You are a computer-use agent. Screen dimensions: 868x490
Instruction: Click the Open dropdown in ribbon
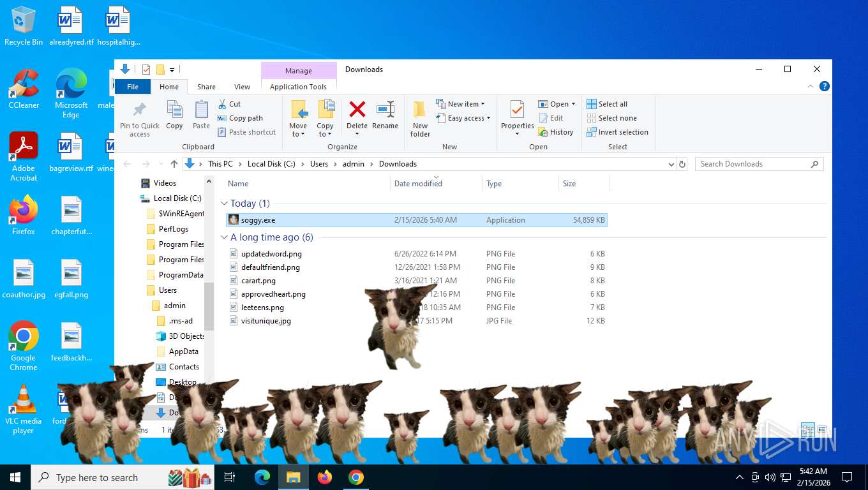(557, 104)
